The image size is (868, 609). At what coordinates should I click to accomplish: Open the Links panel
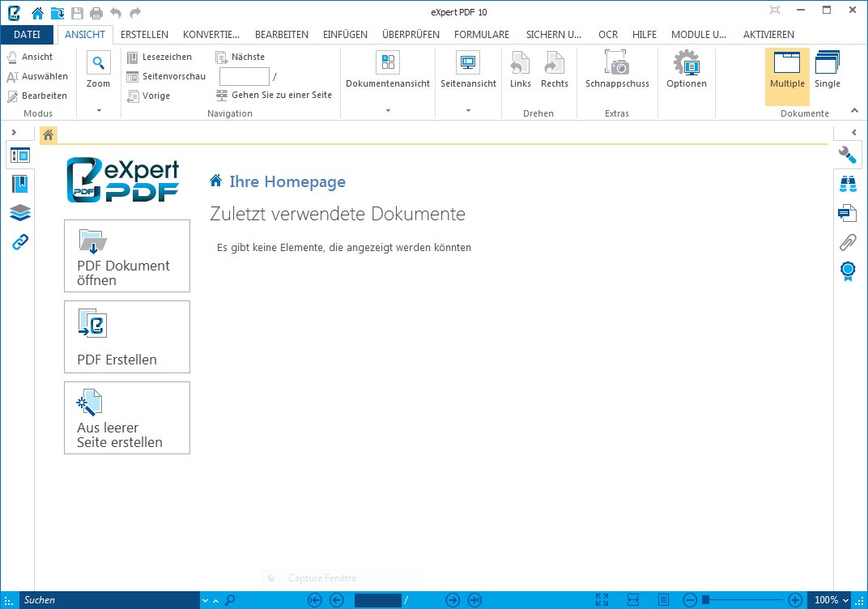click(18, 242)
